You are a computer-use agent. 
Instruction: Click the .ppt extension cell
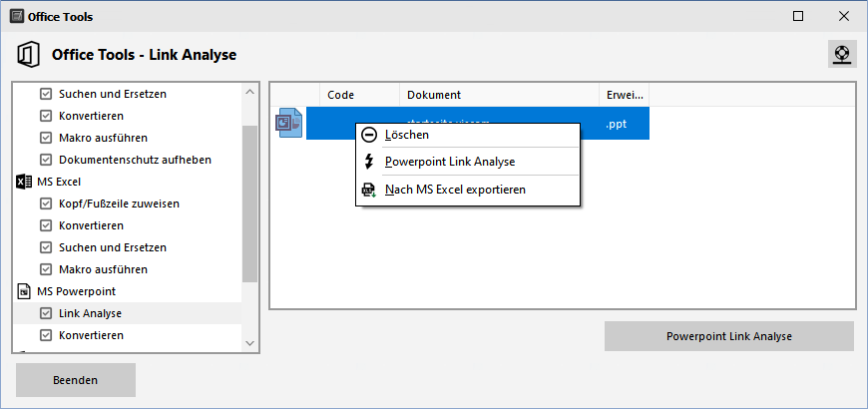pos(625,124)
